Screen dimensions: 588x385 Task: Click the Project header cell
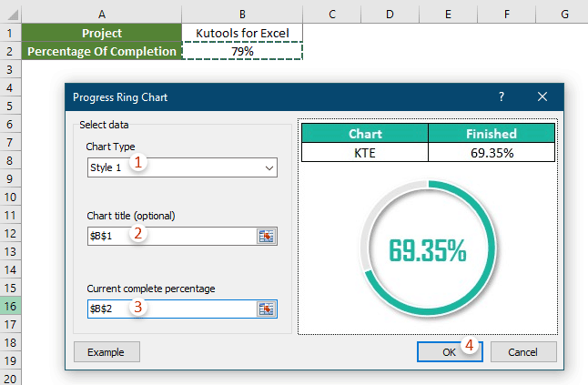[x=101, y=33]
